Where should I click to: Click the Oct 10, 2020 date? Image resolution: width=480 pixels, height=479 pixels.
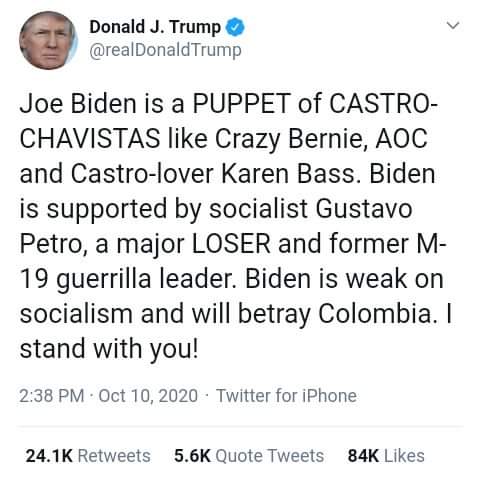(x=148, y=396)
